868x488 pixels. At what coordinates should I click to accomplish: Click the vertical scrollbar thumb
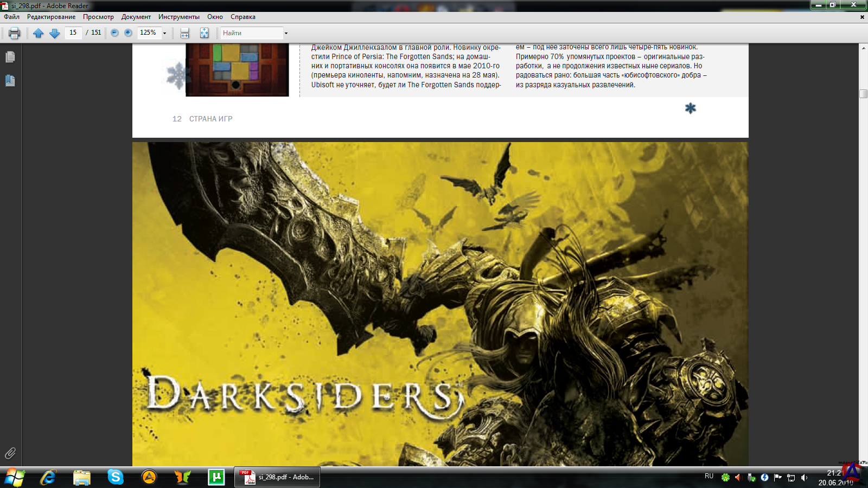click(863, 94)
